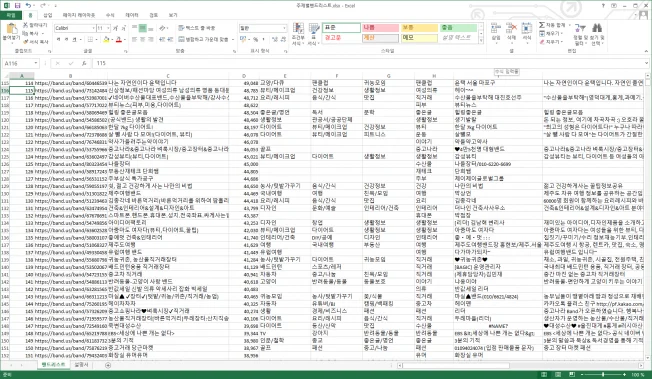This screenshot has height=379, width=652.
Task: Apply the red Bad cell style
Action: click(380, 28)
